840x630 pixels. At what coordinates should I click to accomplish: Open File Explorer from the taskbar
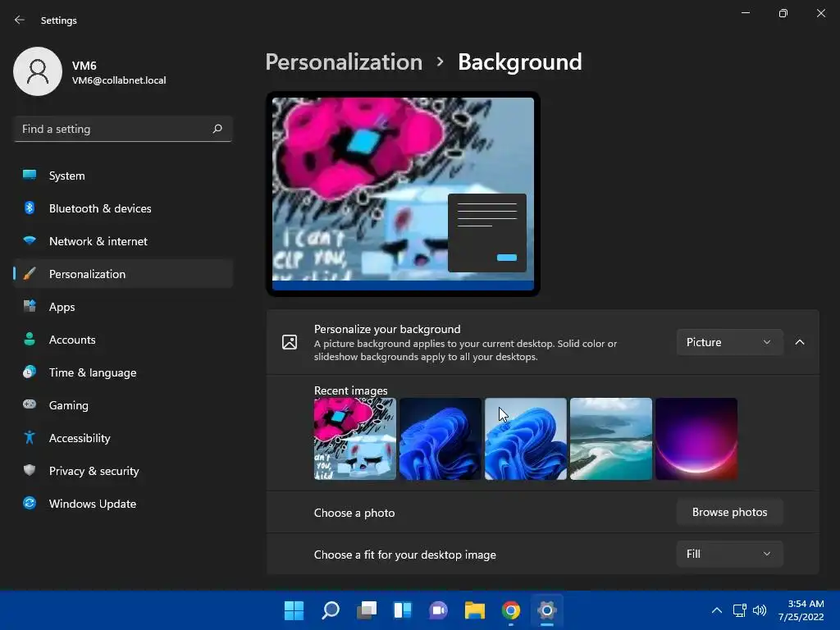click(475, 610)
